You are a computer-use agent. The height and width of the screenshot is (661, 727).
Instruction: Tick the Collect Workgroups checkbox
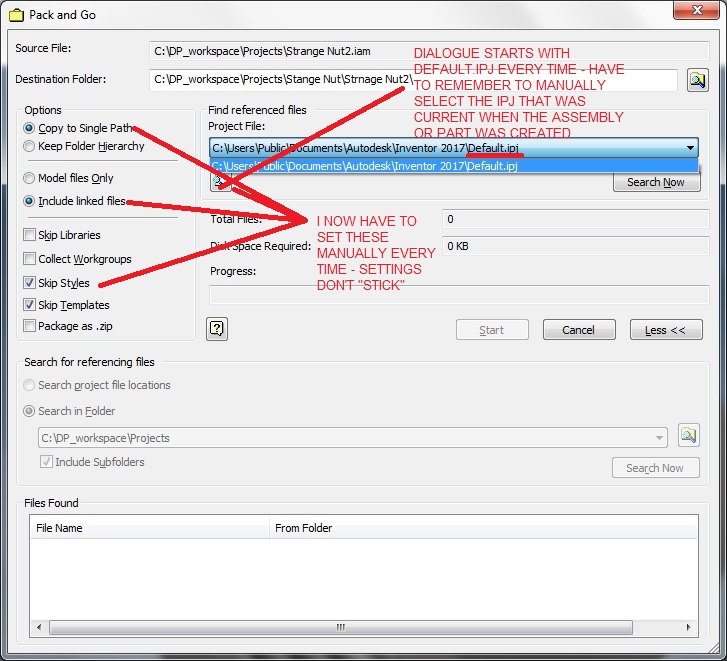(x=29, y=259)
